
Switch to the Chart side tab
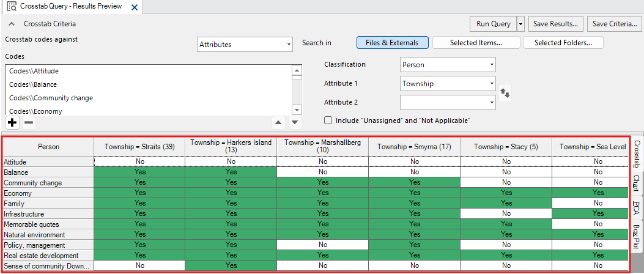coord(636,182)
